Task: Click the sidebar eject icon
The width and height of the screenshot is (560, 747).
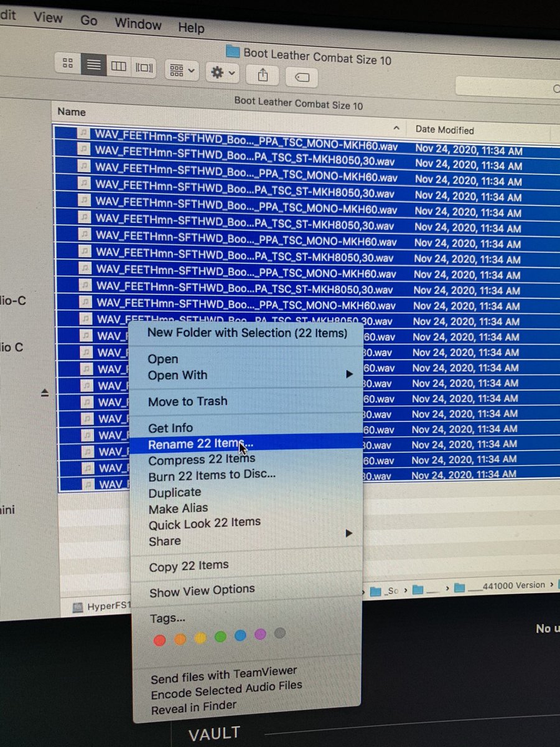Action: pos(45,393)
